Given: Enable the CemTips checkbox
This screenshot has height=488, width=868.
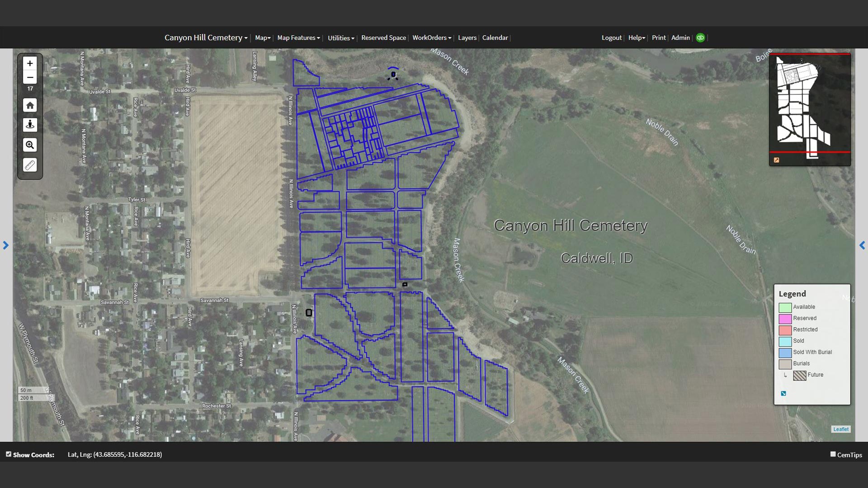Looking at the screenshot, I should coord(833,454).
